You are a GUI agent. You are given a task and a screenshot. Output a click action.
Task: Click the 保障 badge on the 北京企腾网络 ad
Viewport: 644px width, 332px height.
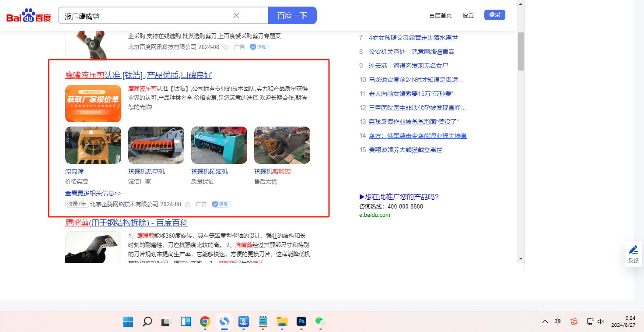[221, 204]
